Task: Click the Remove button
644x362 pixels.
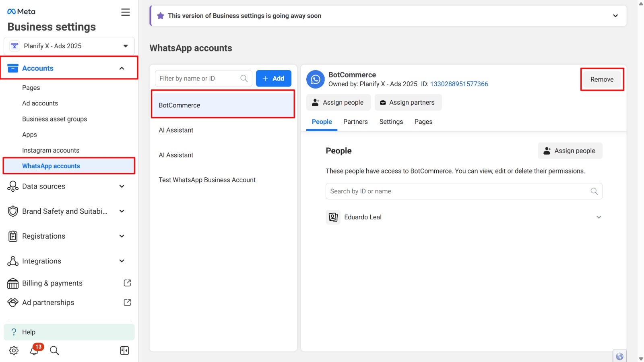Action: (x=602, y=79)
